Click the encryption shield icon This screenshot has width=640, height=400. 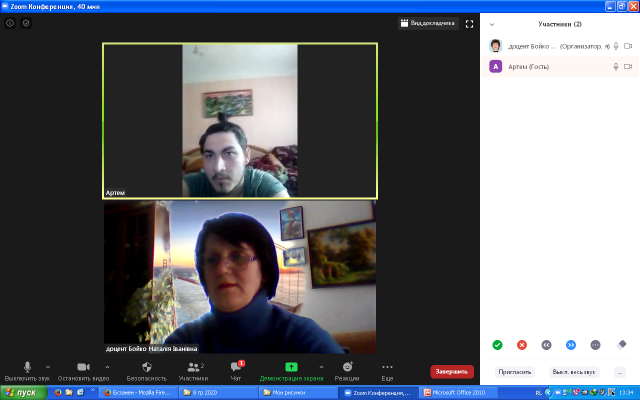click(x=26, y=23)
